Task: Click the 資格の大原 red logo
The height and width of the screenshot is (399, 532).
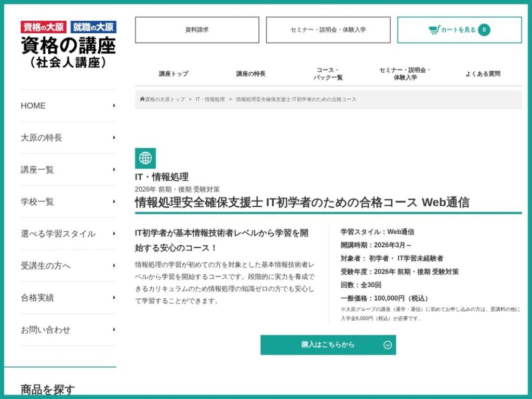Action: [x=44, y=27]
